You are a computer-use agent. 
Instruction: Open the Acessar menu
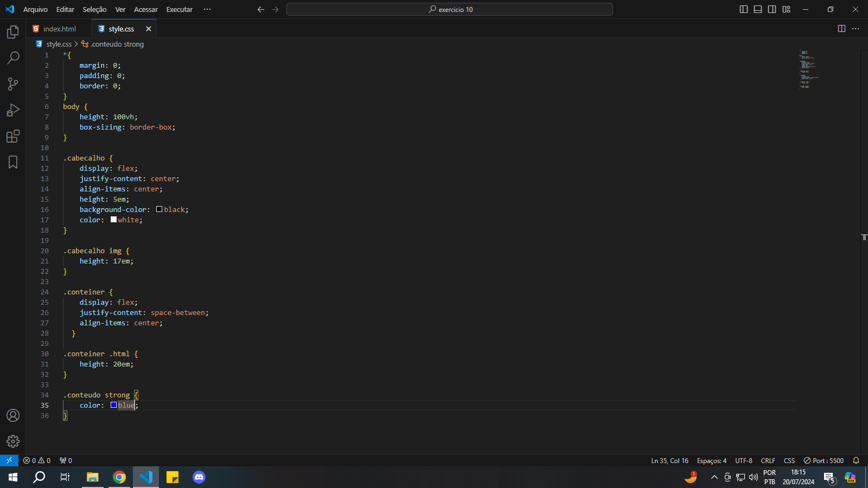[x=146, y=9]
